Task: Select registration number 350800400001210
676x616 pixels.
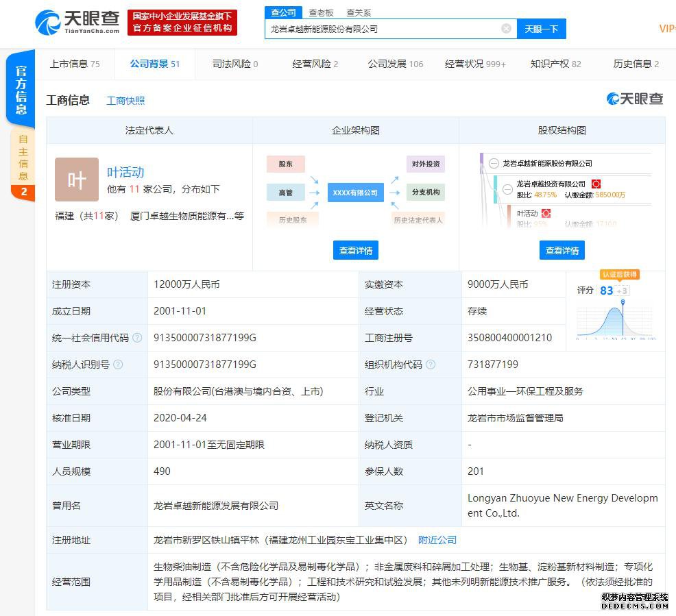Action: pyautogui.click(x=509, y=338)
